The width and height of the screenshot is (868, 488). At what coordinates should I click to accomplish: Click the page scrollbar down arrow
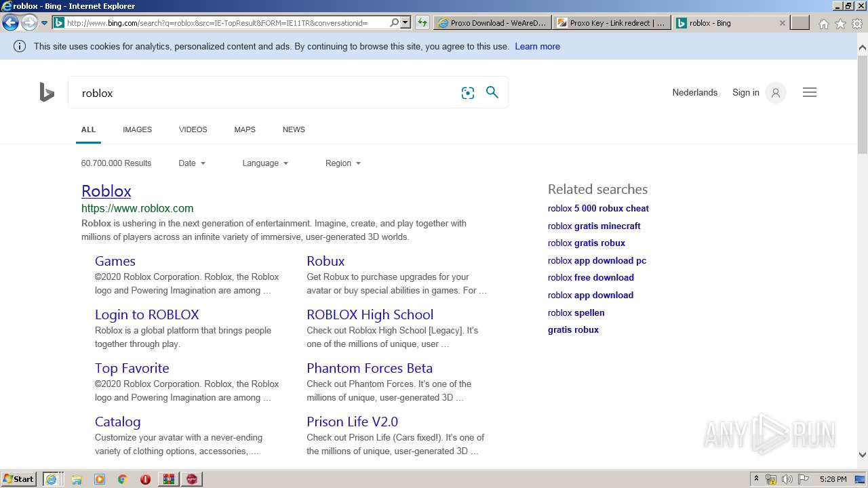click(x=863, y=455)
